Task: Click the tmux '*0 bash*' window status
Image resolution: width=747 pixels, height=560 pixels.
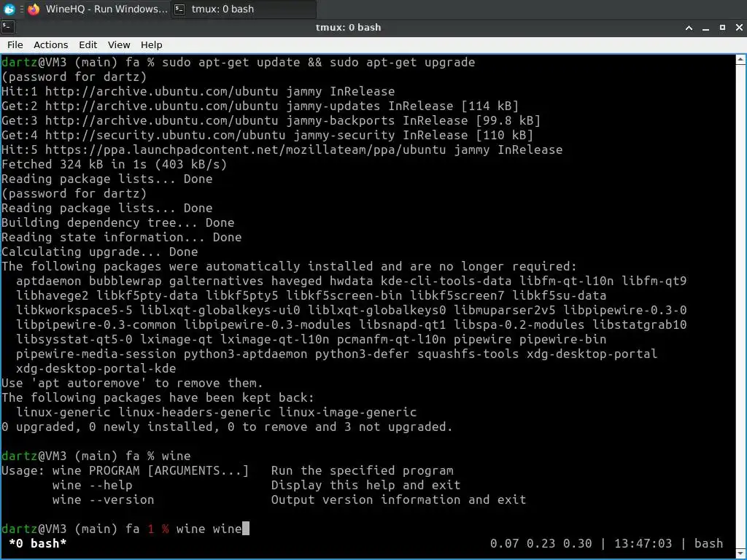Action: pyautogui.click(x=37, y=543)
